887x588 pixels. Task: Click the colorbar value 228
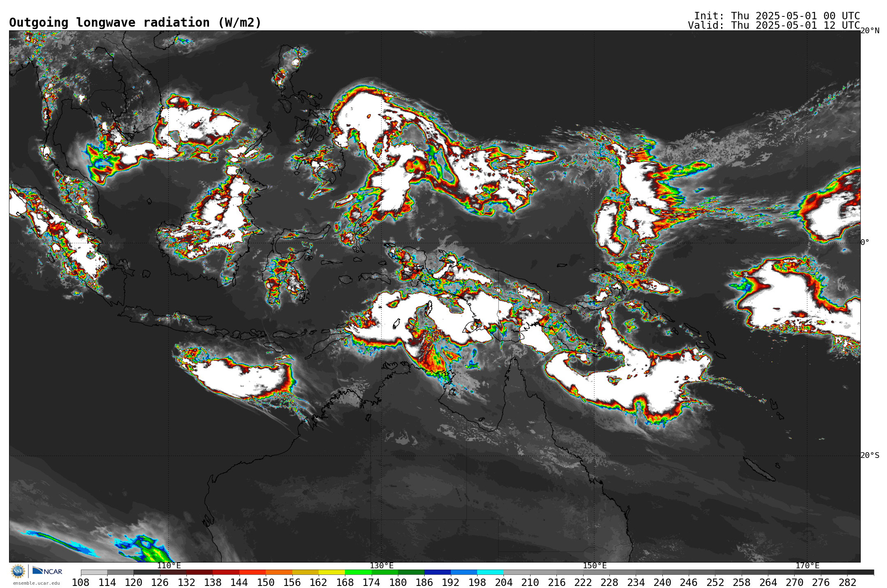coord(609,583)
